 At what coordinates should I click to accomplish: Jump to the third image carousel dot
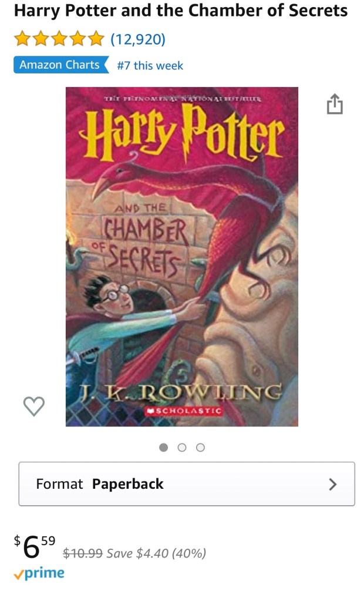pos(200,447)
